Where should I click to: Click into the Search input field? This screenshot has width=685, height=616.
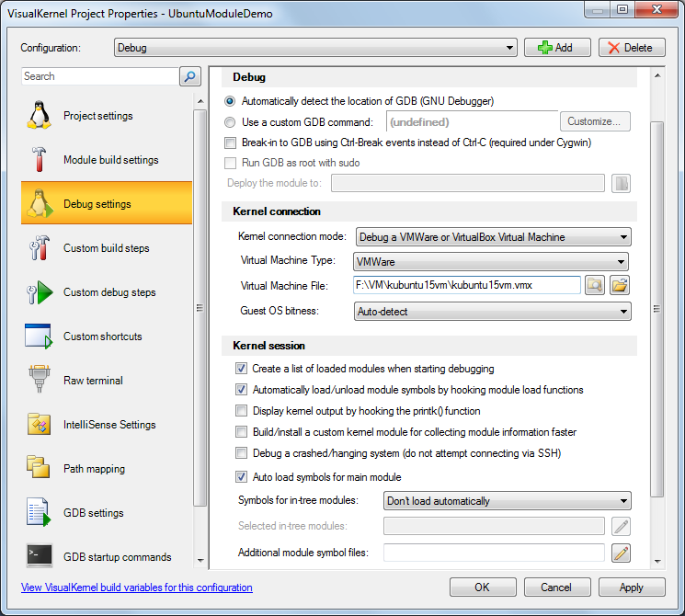coord(100,76)
